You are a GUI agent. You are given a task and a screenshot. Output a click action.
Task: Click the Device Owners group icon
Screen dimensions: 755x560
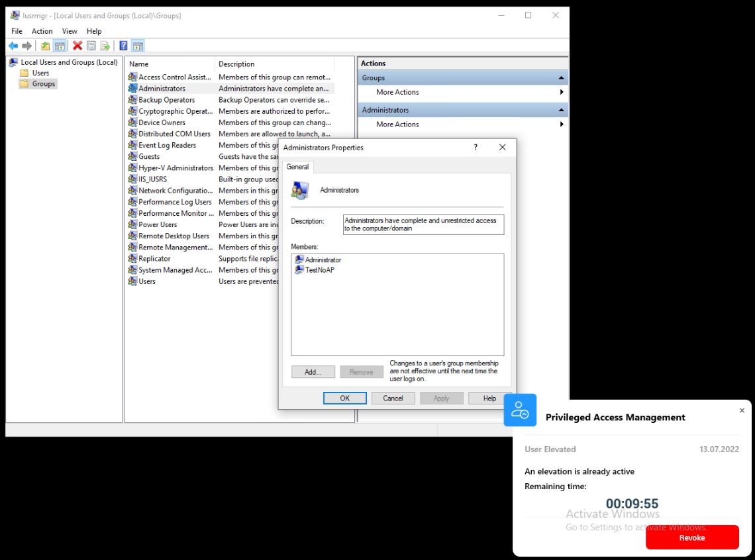(132, 122)
